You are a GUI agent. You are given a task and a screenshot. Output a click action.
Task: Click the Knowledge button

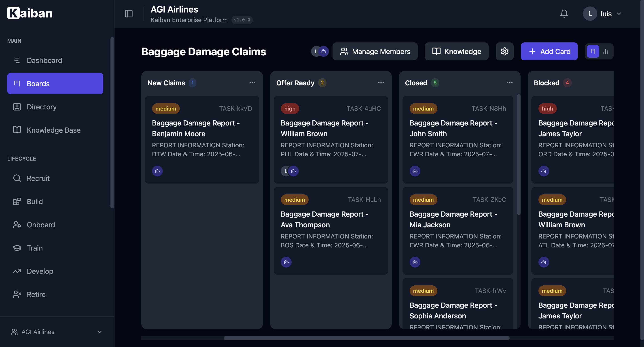point(456,51)
